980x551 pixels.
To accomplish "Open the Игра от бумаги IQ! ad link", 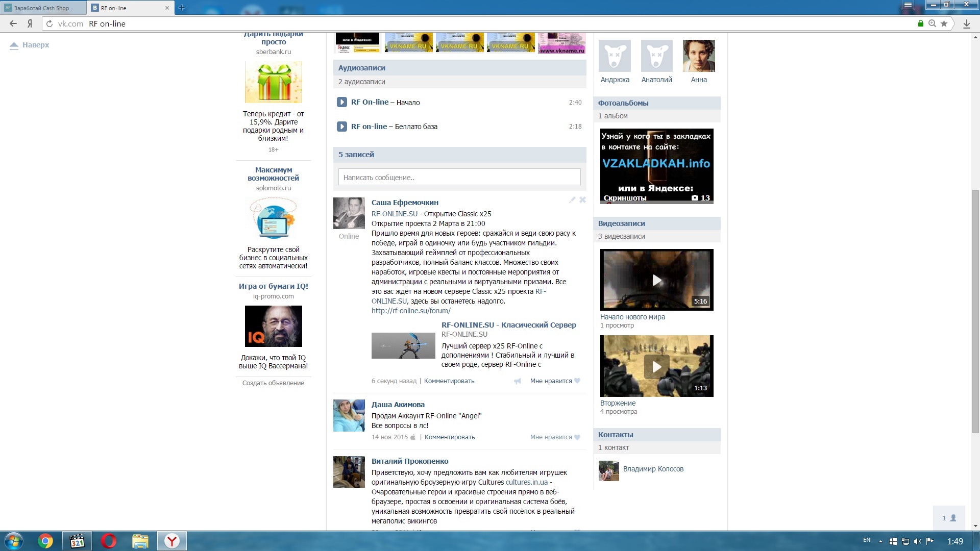I will point(274,286).
